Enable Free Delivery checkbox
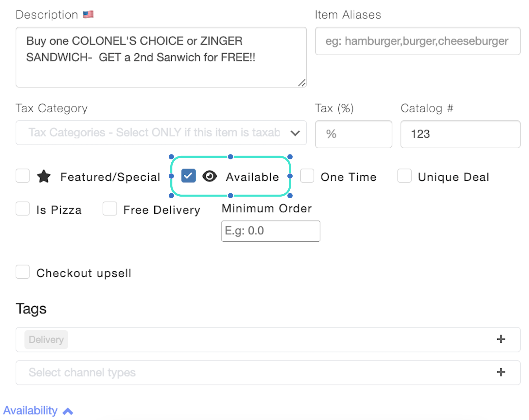 [x=110, y=208]
